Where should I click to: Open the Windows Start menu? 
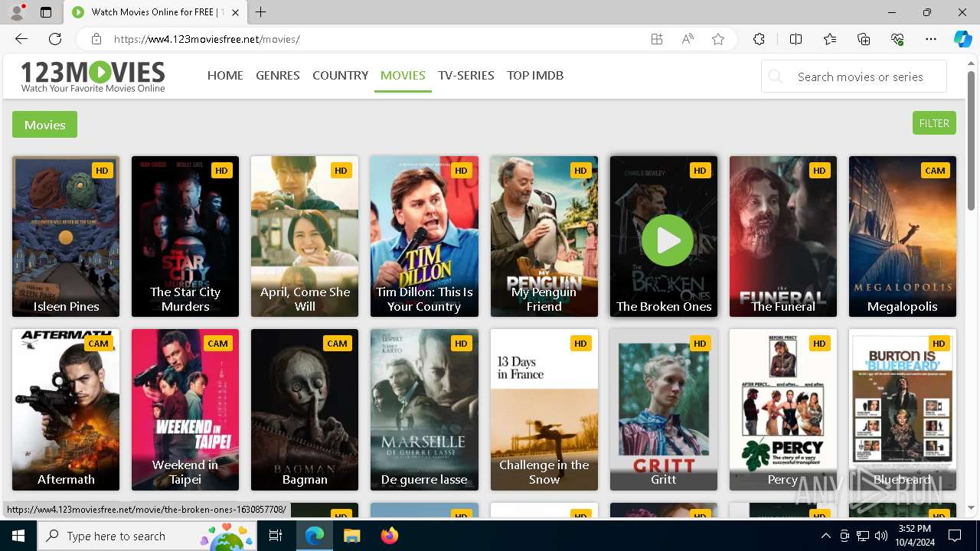click(x=18, y=536)
